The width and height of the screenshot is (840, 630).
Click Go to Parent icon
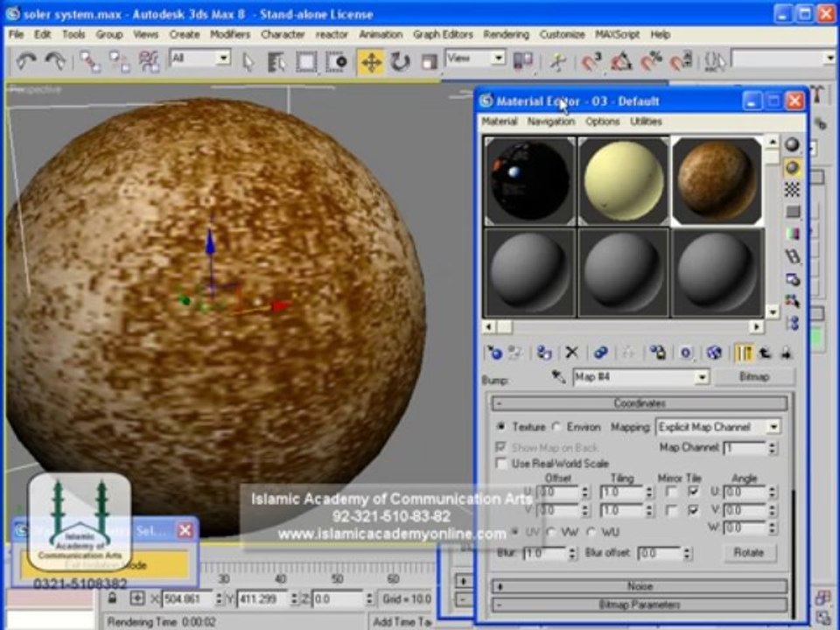click(765, 353)
